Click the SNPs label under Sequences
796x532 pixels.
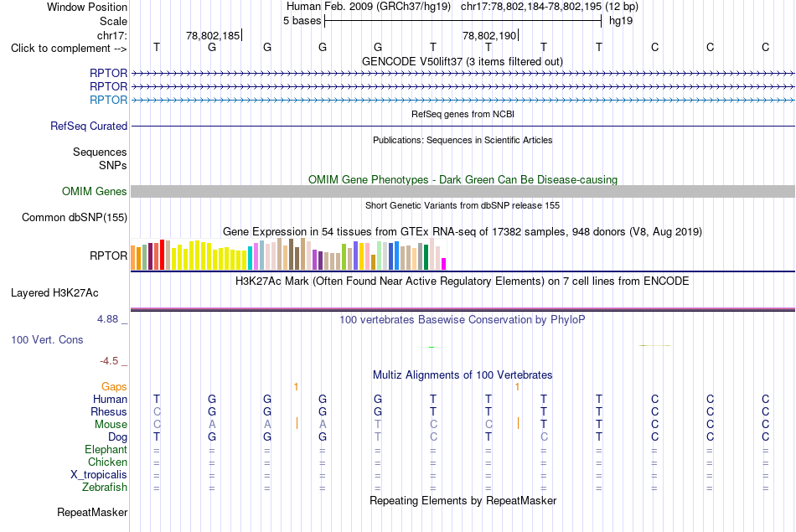pos(113,165)
